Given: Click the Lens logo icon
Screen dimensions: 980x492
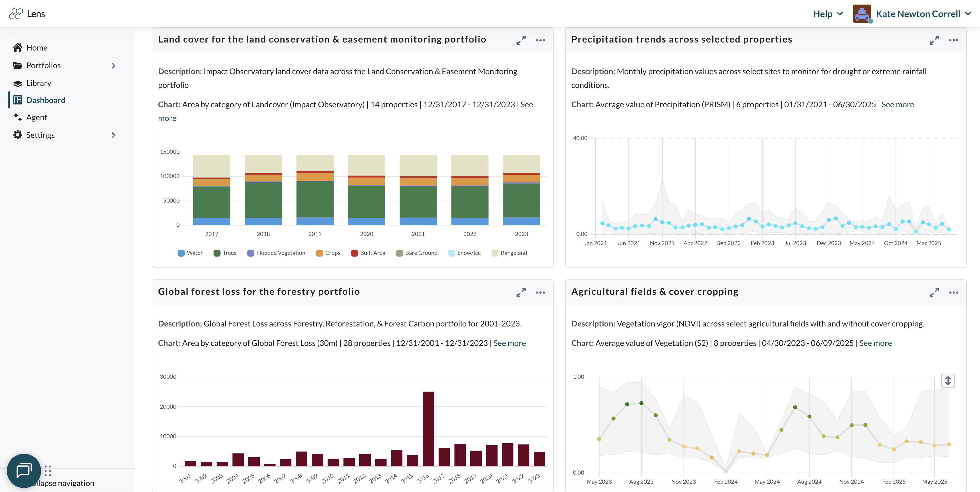Looking at the screenshot, I should pyautogui.click(x=16, y=14).
